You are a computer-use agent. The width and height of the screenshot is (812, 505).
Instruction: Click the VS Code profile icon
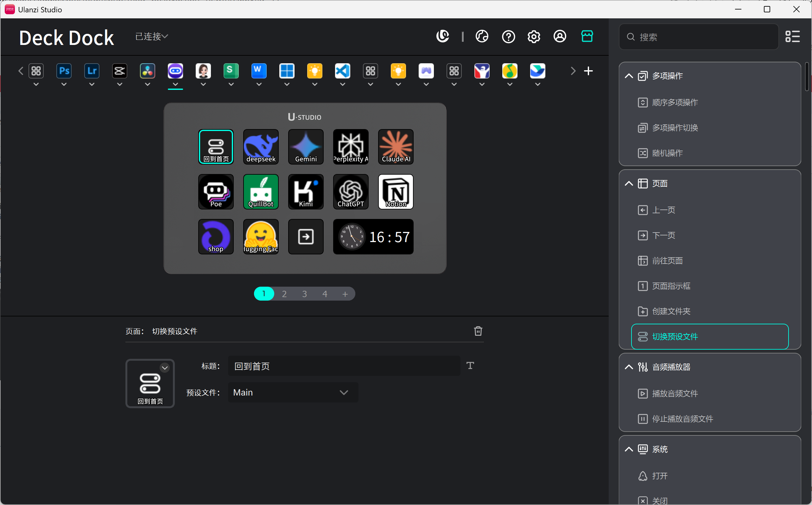(x=342, y=71)
